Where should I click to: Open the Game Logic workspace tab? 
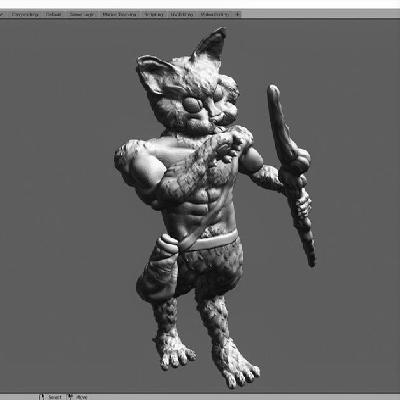pos(82,14)
